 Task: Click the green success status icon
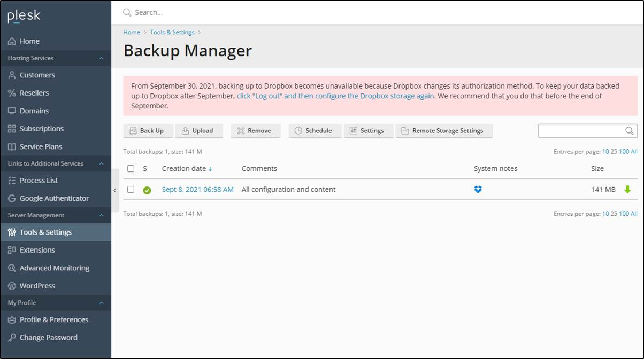click(x=147, y=190)
